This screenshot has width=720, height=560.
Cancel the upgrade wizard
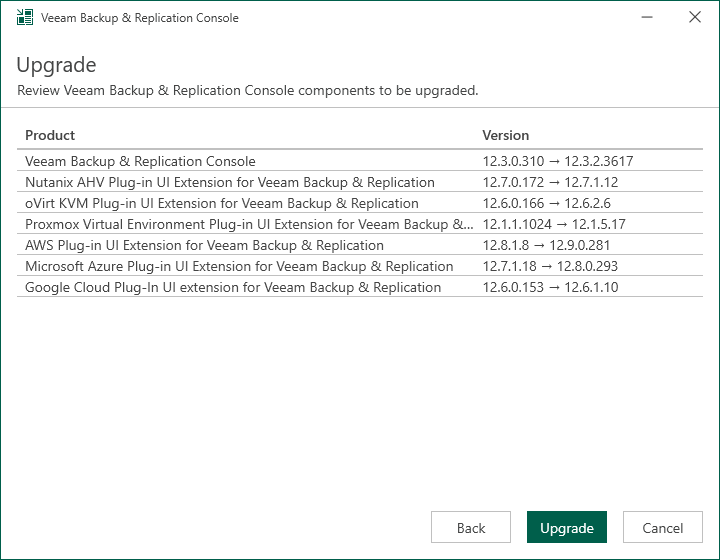click(663, 528)
